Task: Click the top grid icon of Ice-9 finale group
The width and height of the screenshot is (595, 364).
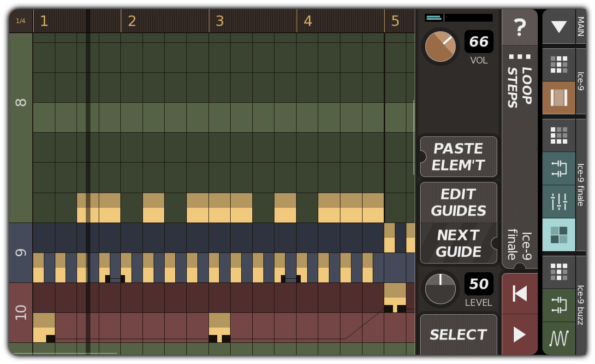Action: click(559, 135)
